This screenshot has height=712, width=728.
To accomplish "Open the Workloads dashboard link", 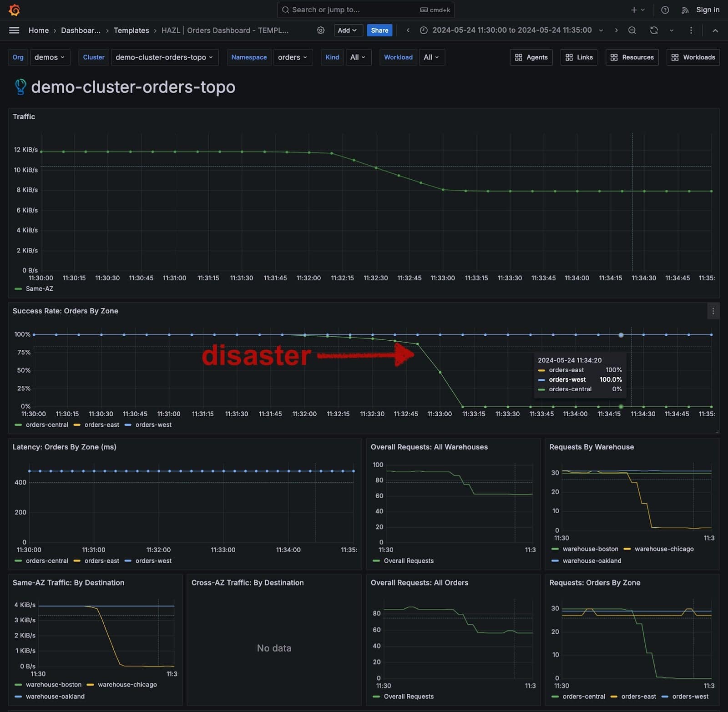I will (693, 57).
